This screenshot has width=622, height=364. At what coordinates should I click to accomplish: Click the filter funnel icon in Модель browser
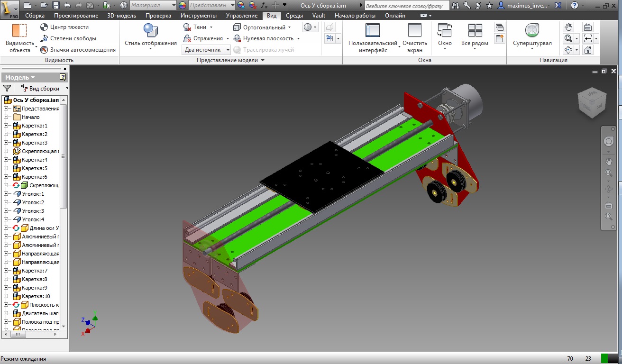(7, 88)
